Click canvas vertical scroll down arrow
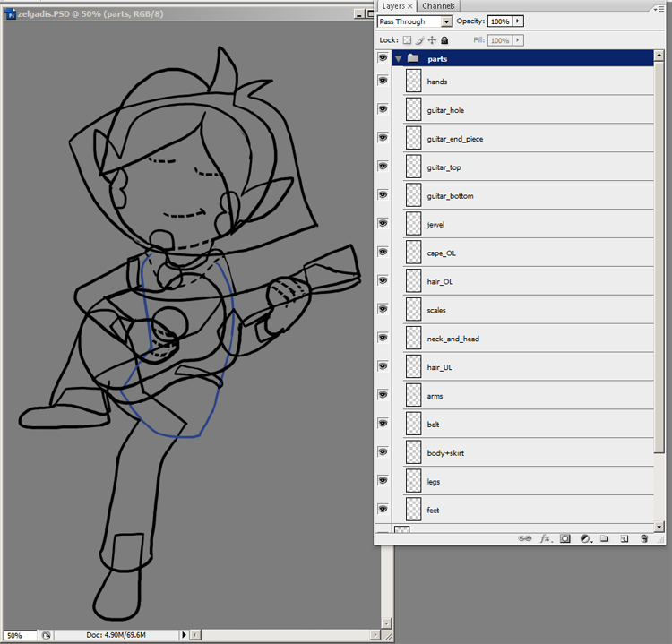The width and height of the screenshot is (672, 644). coord(386,623)
